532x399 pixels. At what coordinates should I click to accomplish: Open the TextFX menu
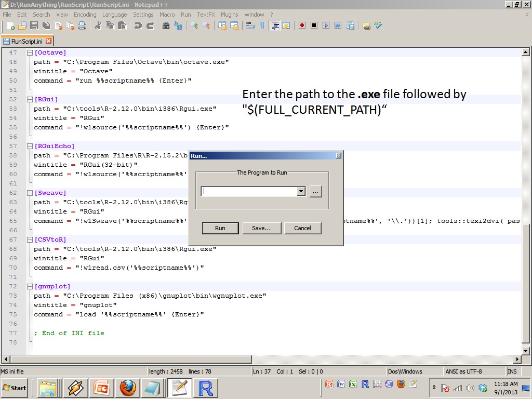point(206,15)
